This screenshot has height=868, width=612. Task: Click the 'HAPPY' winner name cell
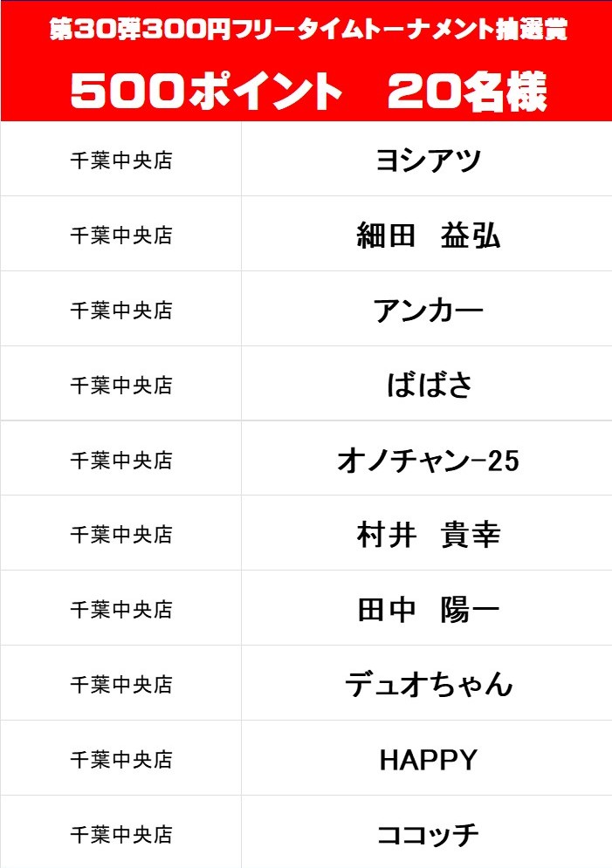[x=428, y=760]
